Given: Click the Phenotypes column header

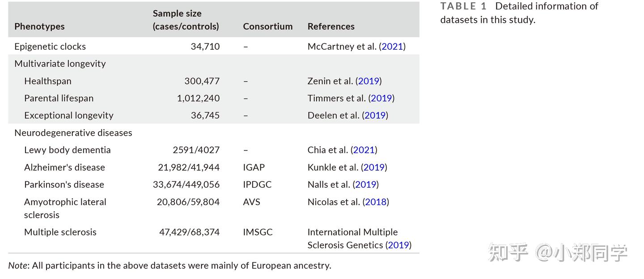Looking at the screenshot, I should (39, 26).
